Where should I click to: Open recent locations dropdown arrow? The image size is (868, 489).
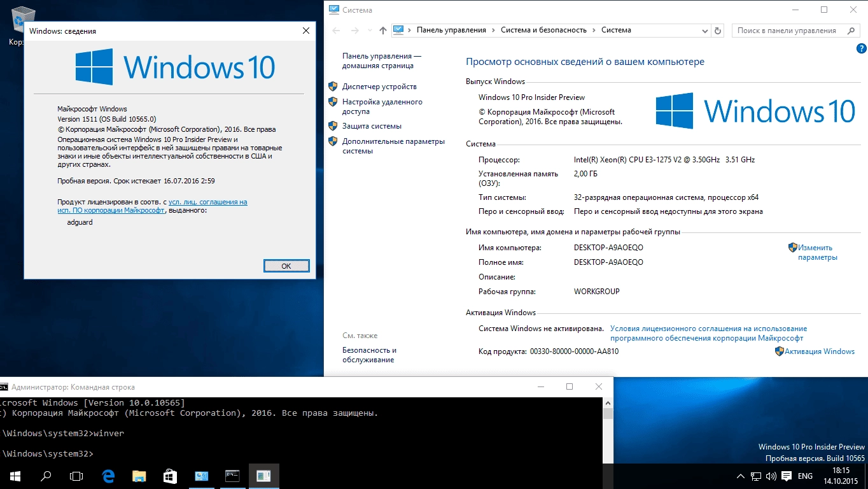pyautogui.click(x=370, y=31)
